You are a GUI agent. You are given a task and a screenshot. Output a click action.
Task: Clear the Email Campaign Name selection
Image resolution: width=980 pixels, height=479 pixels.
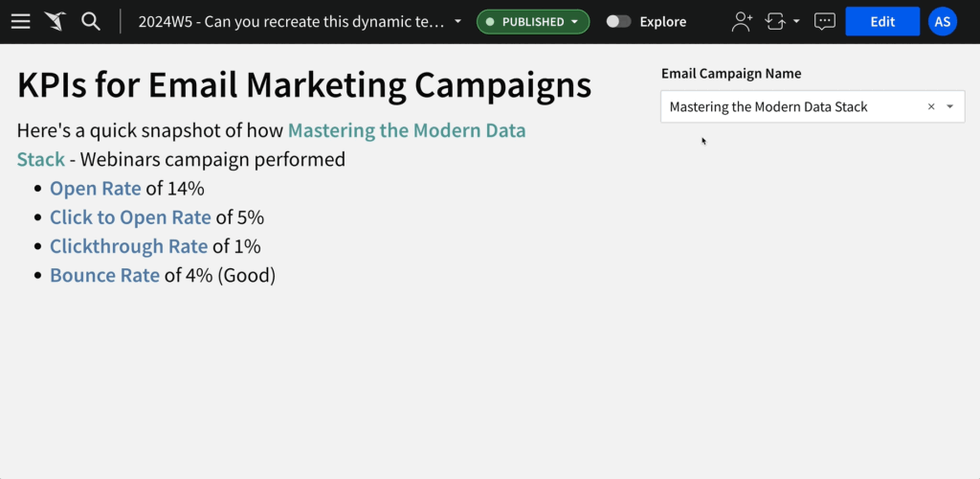[931, 107]
